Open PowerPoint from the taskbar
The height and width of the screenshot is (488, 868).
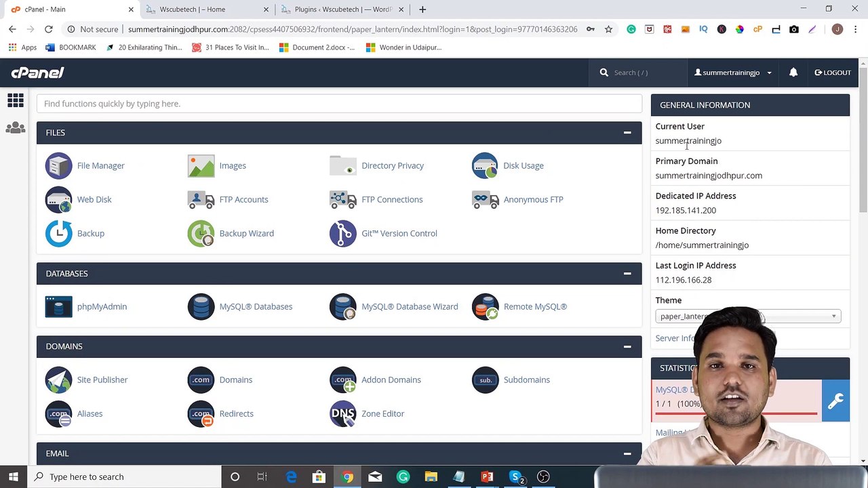tap(487, 476)
